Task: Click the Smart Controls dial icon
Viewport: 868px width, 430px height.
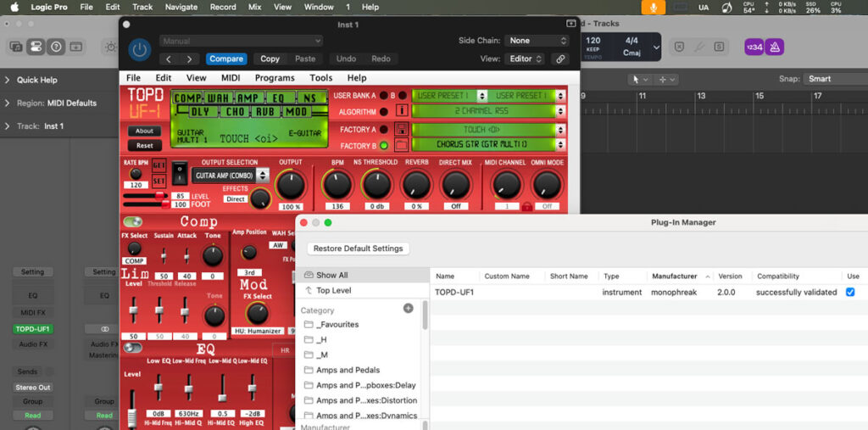Action: (111, 47)
